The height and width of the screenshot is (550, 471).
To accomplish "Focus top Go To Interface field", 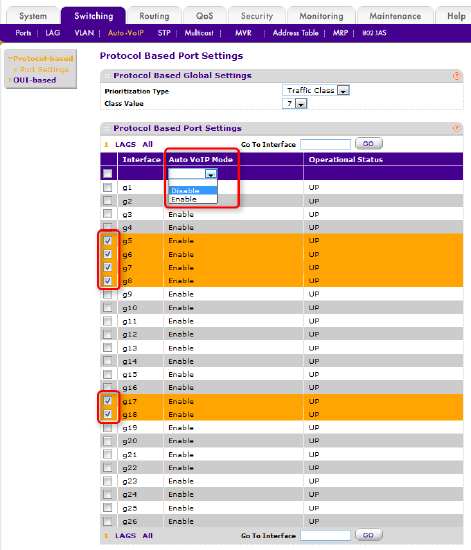I will tap(325, 144).
